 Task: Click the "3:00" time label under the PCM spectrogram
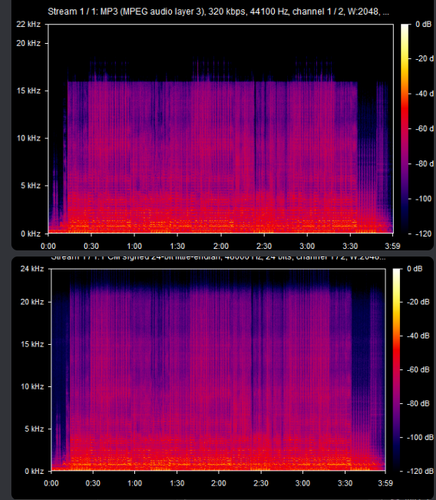coord(303,483)
